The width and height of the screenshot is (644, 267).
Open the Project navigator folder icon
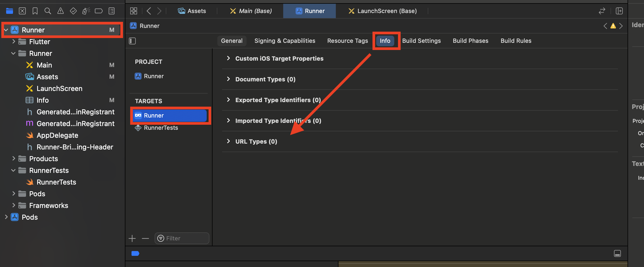tap(10, 11)
